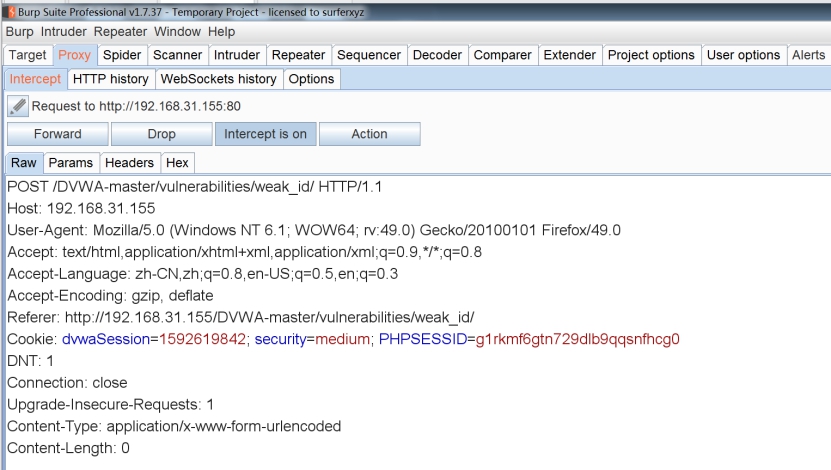Switch to the Scanner tab
Screen dimensions: 831x470
tap(178, 55)
